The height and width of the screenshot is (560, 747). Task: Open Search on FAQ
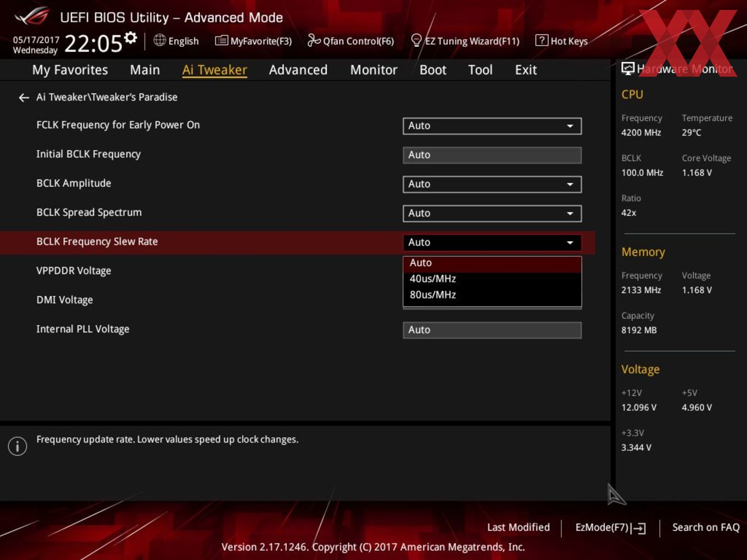(706, 527)
